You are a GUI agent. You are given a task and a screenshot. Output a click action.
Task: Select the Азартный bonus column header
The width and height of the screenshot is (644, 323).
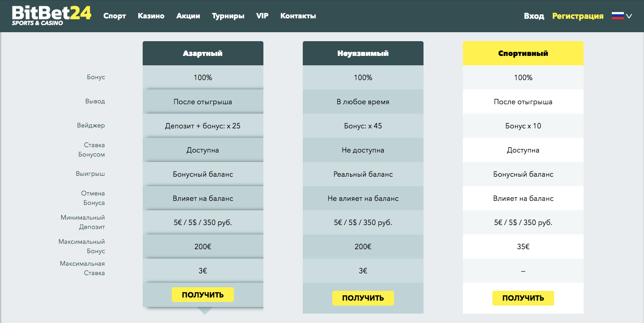pos(203,53)
